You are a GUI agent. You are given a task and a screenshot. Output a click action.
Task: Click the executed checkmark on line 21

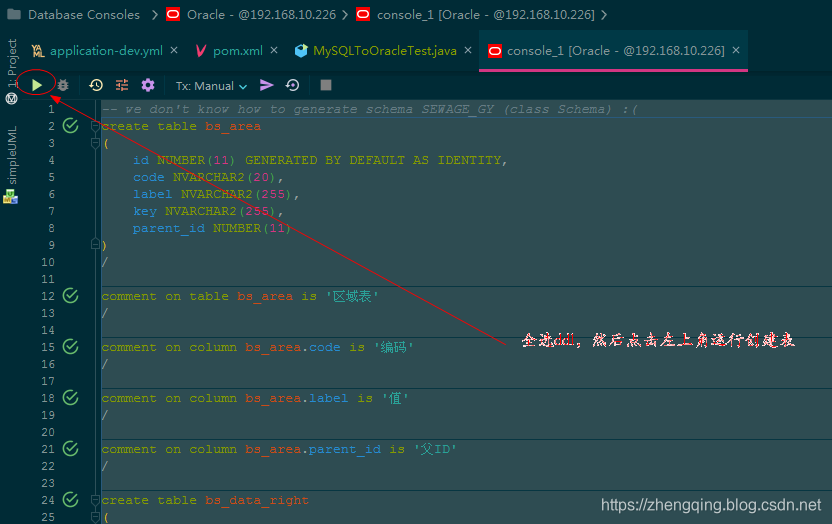71,449
